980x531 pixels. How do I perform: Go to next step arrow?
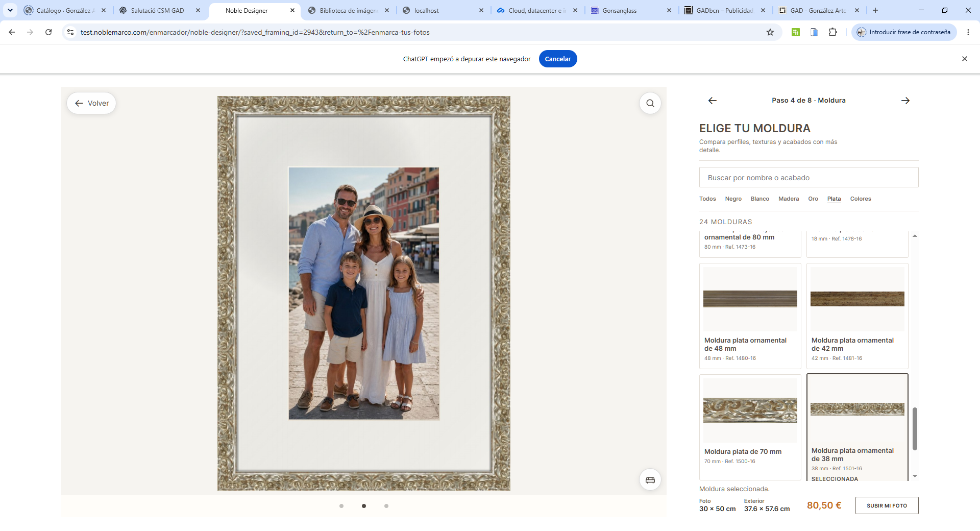point(905,101)
